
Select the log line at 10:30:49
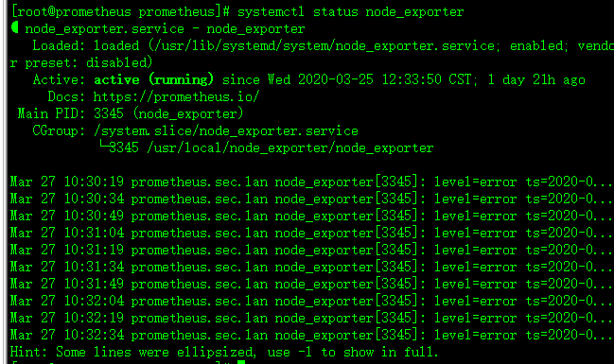point(311,217)
